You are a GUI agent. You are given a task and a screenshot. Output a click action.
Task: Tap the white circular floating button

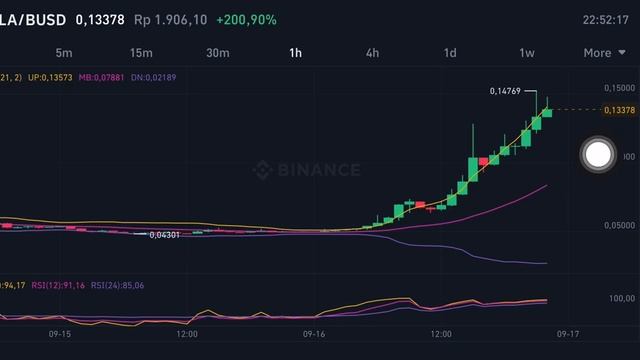pos(598,154)
